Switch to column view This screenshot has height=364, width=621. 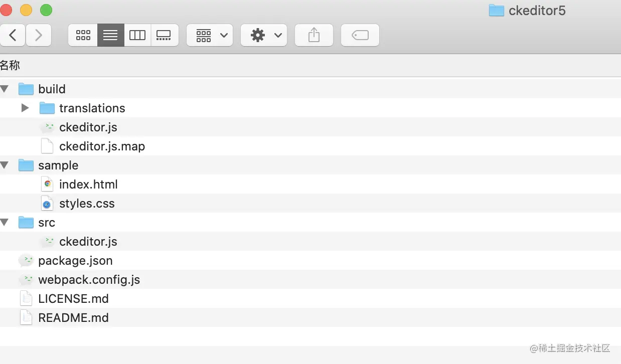[x=137, y=35]
